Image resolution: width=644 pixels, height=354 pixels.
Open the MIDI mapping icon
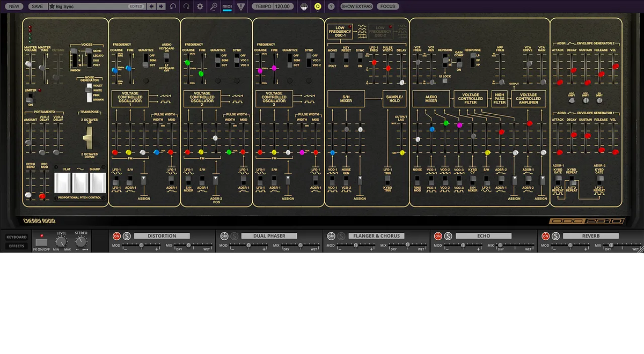pyautogui.click(x=228, y=6)
